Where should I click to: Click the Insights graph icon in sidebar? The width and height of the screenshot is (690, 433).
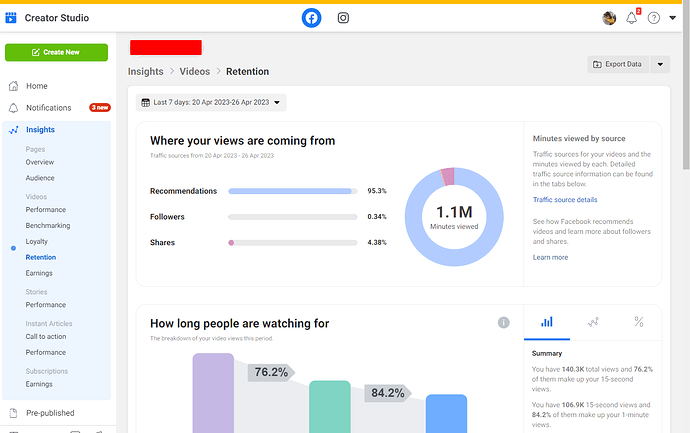pos(14,130)
